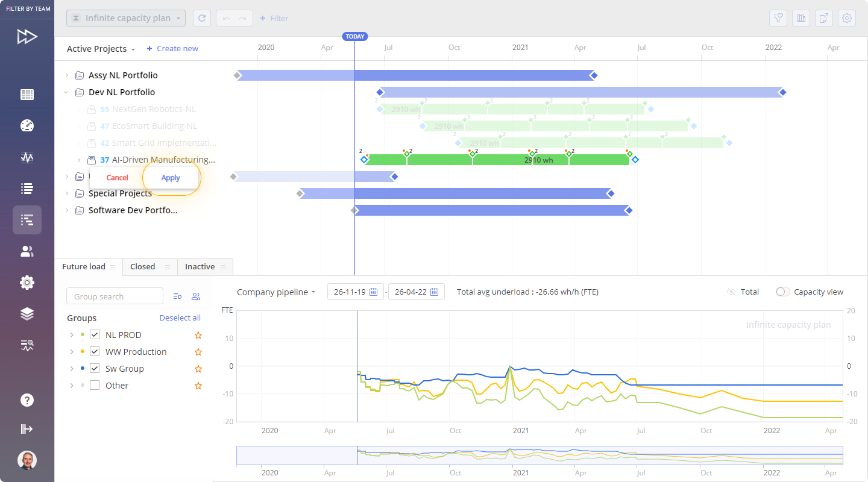Uncheck the WW Production group checkbox
Image resolution: width=868 pixels, height=482 pixels.
point(95,352)
